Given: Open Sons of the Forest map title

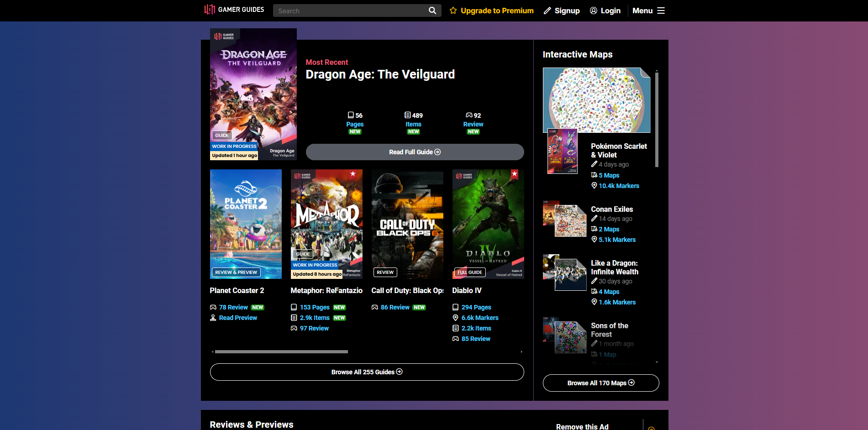Looking at the screenshot, I should coord(610,330).
